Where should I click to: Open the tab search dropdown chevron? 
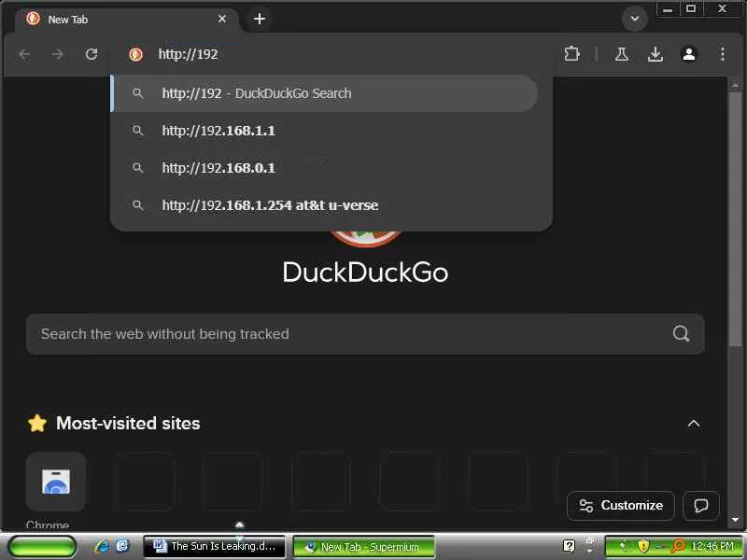tap(635, 19)
